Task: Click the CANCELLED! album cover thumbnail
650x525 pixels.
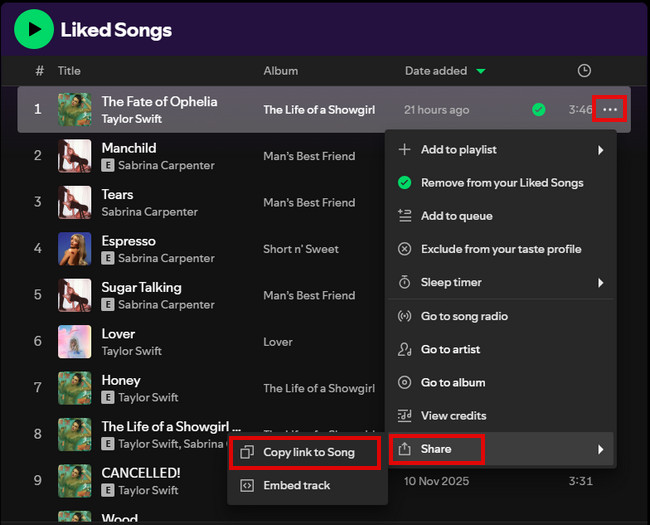Action: click(75, 481)
